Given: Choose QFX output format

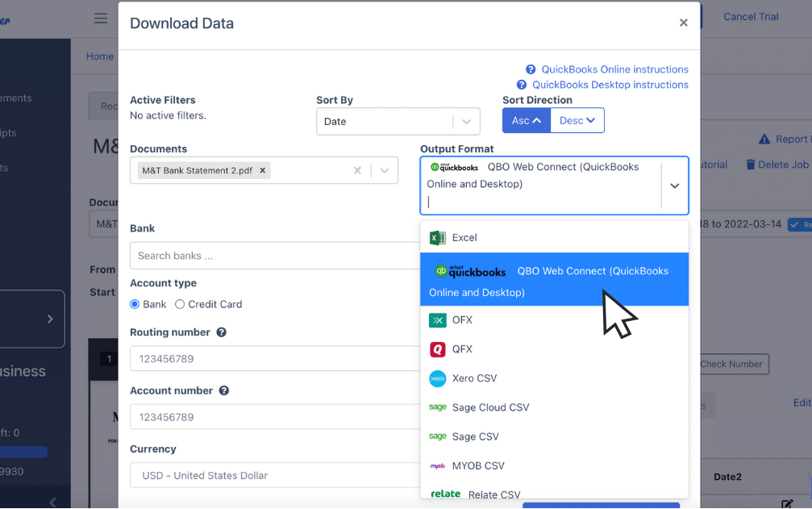Looking at the screenshot, I should (x=554, y=349).
